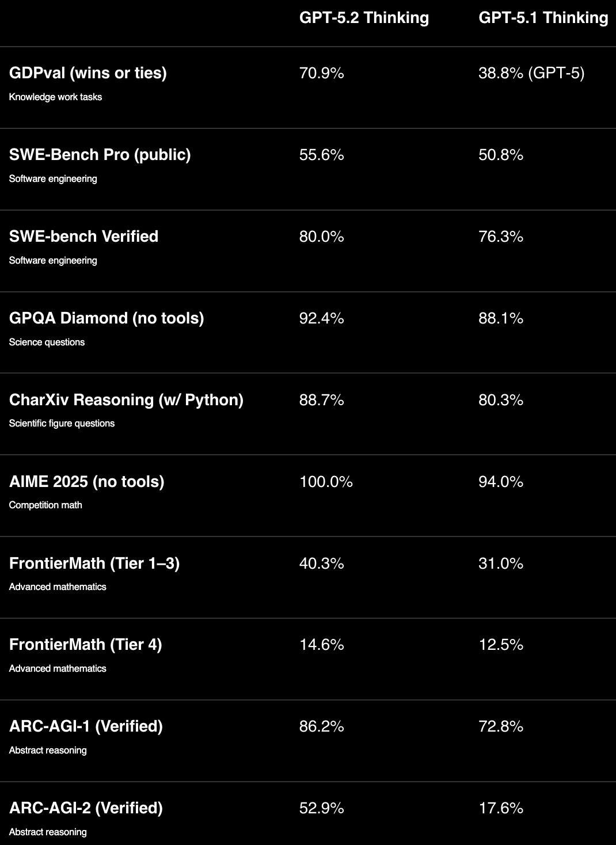Click the 100.0% AIME 2025 score
Viewport: 616px width, 845px height.
(326, 482)
